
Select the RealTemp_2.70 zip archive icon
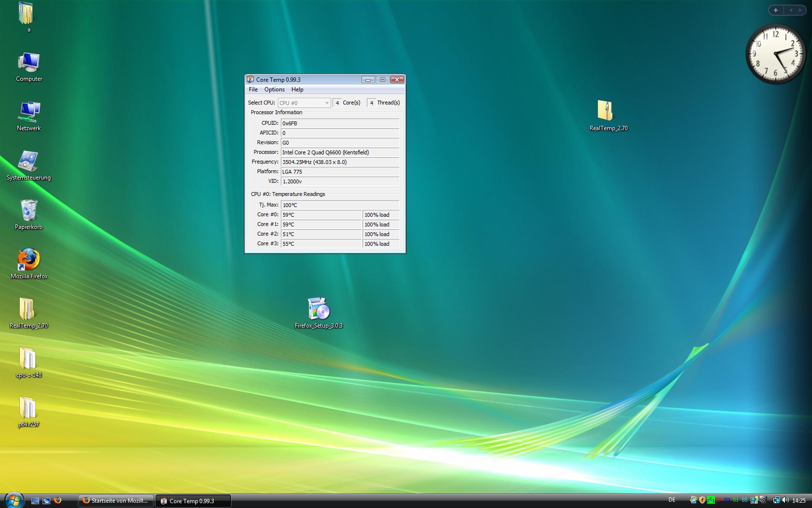(x=605, y=111)
